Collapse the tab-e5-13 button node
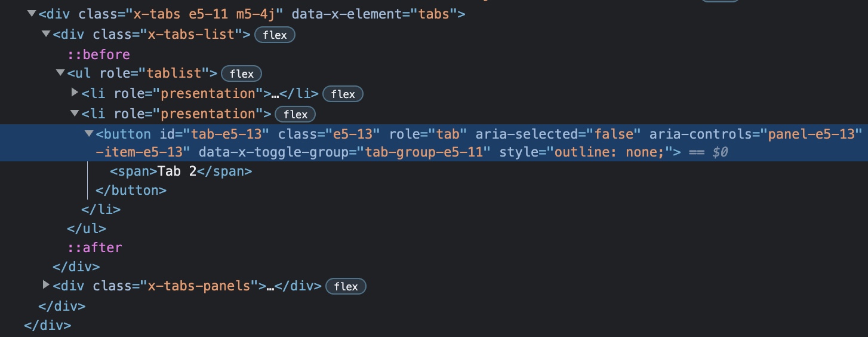 click(89, 133)
